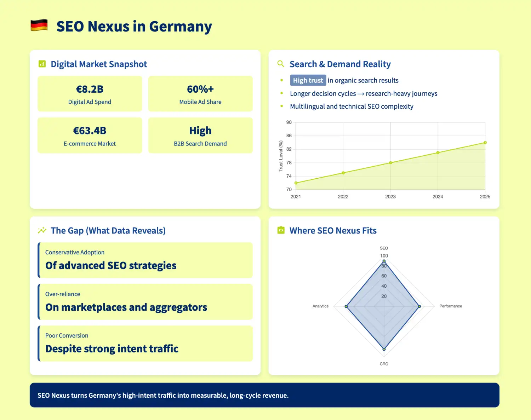Viewport: 531px width, 420px height.
Task: Click the code icon next to Where SEO Nexus Fits
Action: [281, 230]
